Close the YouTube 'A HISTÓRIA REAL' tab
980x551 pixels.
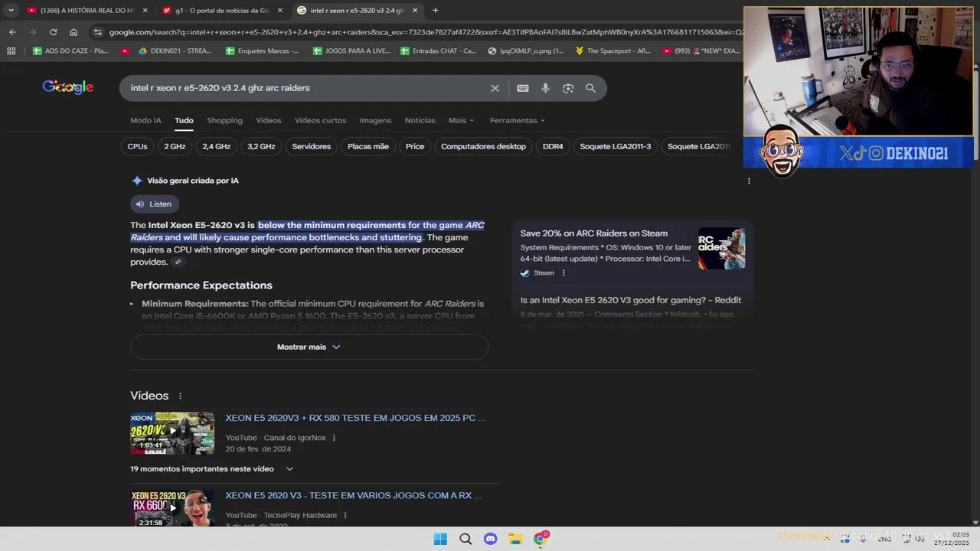click(x=145, y=11)
